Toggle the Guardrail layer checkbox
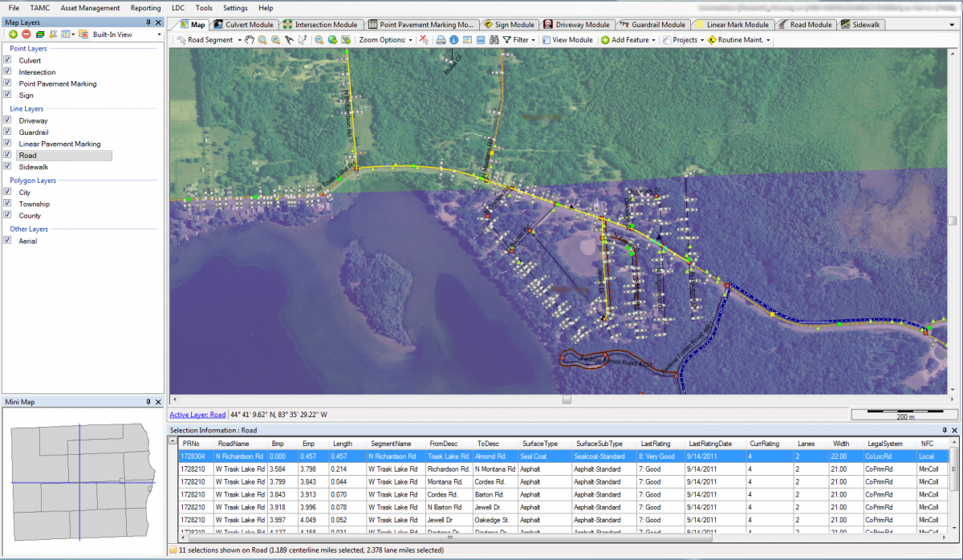Image resolution: width=963 pixels, height=560 pixels. [x=8, y=132]
